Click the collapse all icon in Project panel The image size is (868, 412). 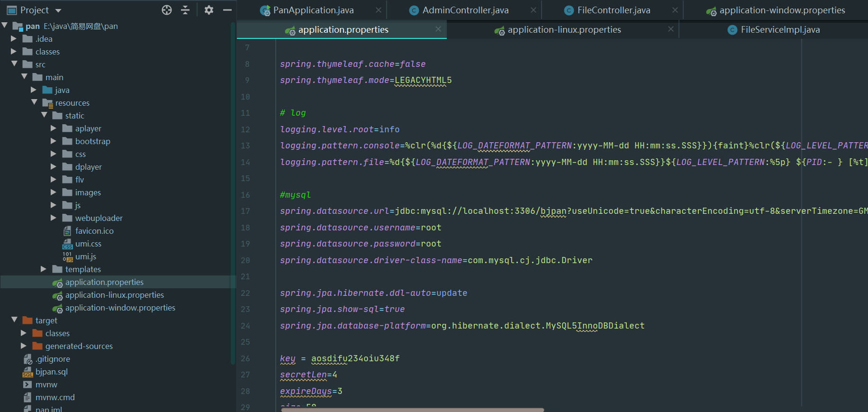(185, 10)
